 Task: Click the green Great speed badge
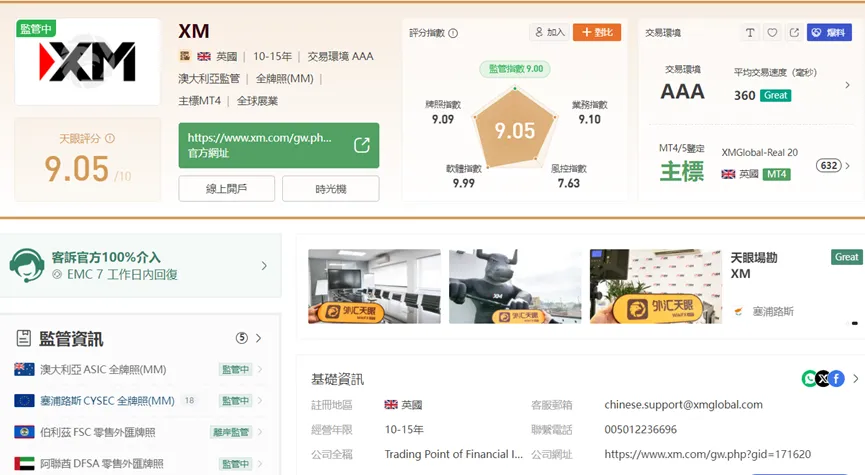point(775,95)
